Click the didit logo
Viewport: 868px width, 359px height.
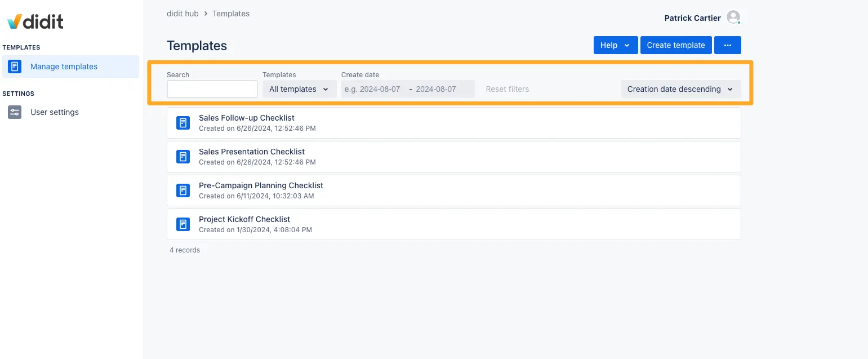point(35,22)
